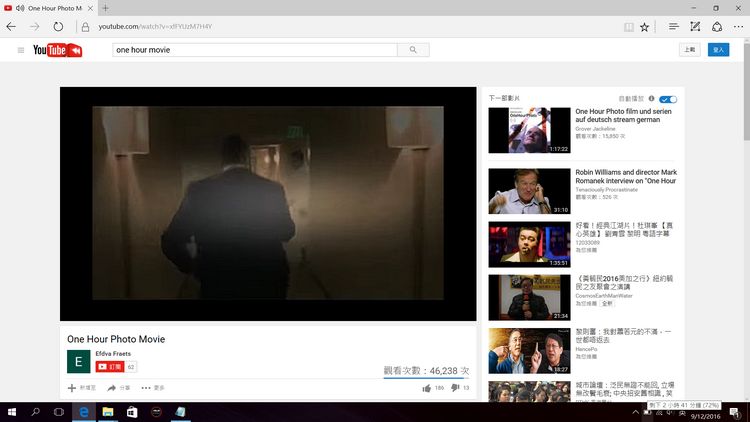This screenshot has width=750, height=422.
Task: Open One Hour Photo film und serien title
Action: coord(623,115)
